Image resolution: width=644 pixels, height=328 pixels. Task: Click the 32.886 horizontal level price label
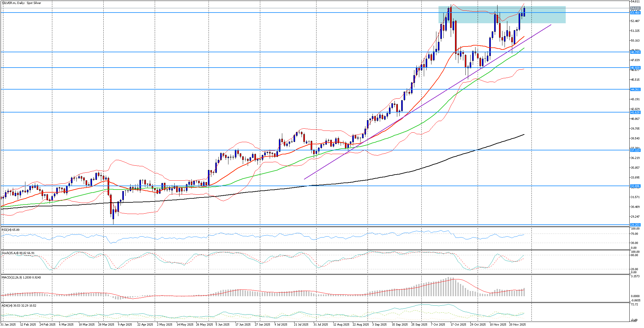(635, 186)
